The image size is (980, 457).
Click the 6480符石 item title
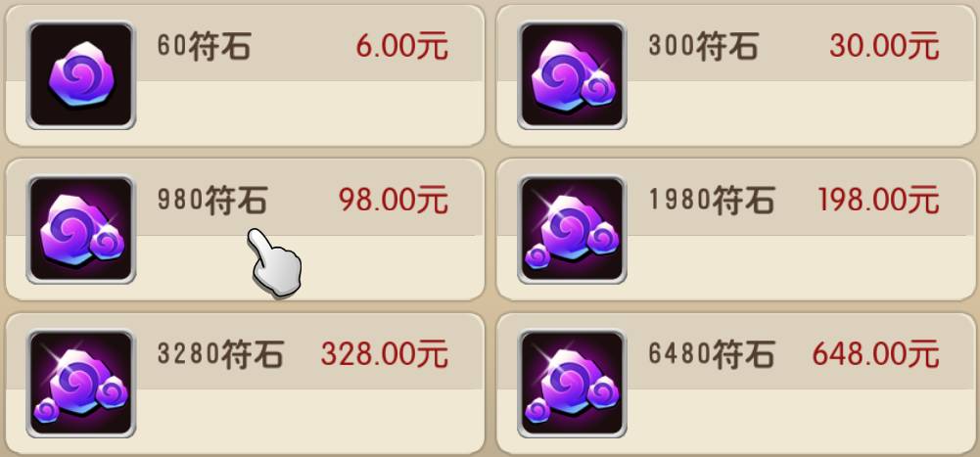click(x=711, y=355)
